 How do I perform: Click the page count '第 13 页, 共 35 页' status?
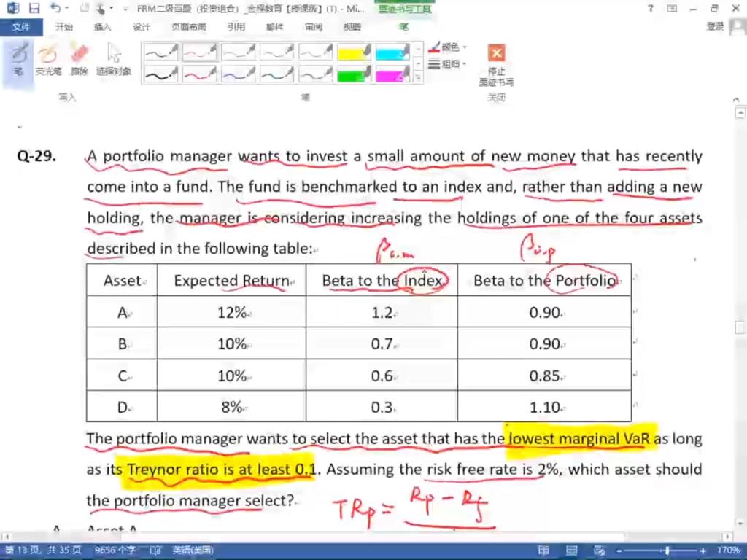pyautogui.click(x=43, y=551)
